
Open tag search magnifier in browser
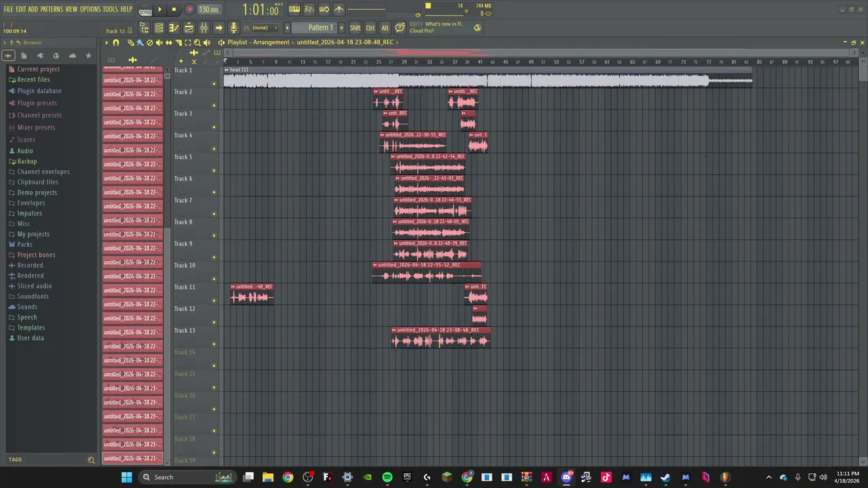coord(91,460)
